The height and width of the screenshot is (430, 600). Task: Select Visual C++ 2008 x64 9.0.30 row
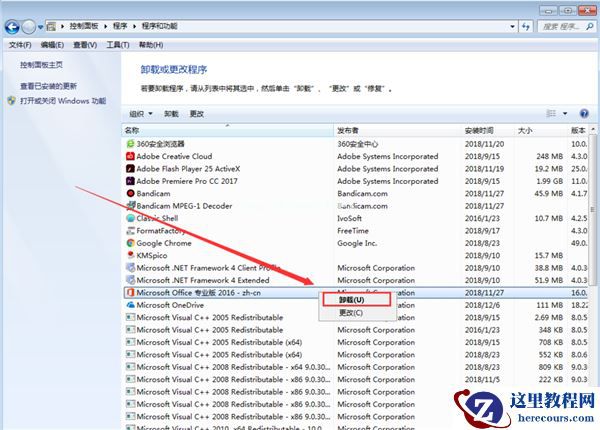[x=356, y=367]
